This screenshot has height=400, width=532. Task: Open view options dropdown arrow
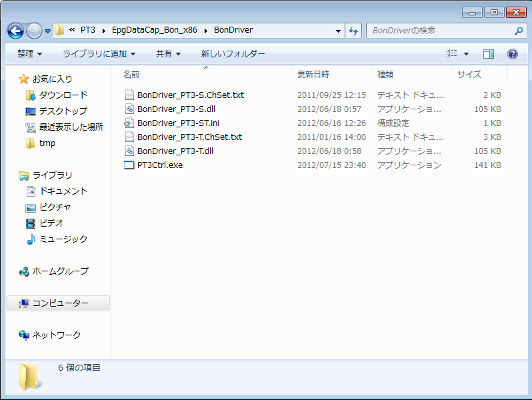[466, 53]
